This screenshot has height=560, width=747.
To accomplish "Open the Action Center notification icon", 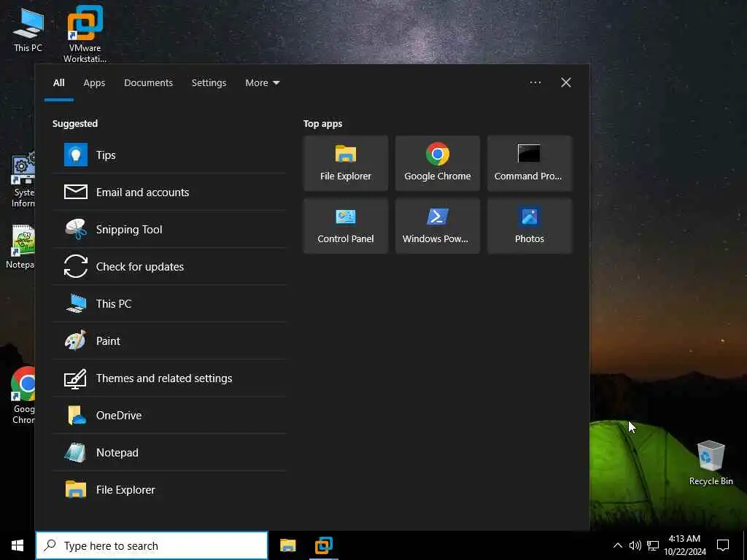I will pos(723,545).
